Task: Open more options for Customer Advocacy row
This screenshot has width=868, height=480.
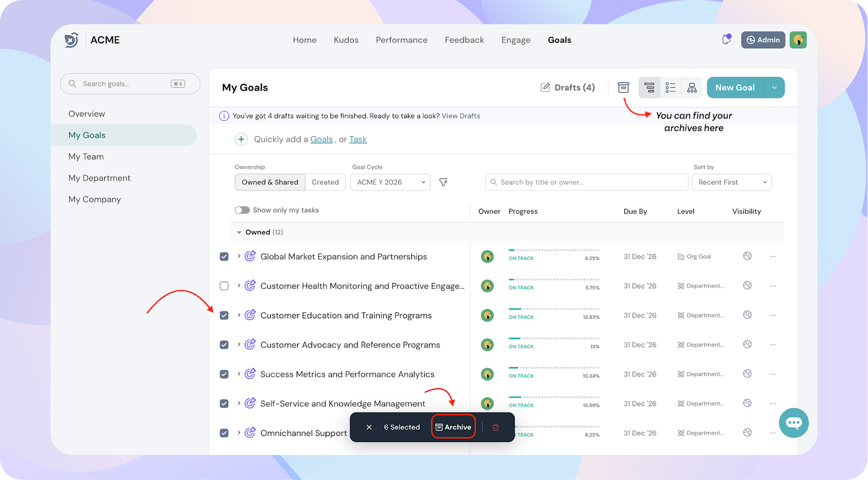Action: click(773, 344)
